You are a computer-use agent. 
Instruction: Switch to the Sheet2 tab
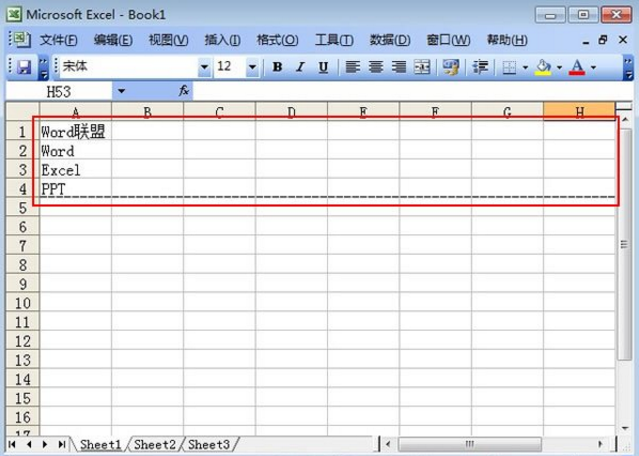pyautogui.click(x=155, y=444)
